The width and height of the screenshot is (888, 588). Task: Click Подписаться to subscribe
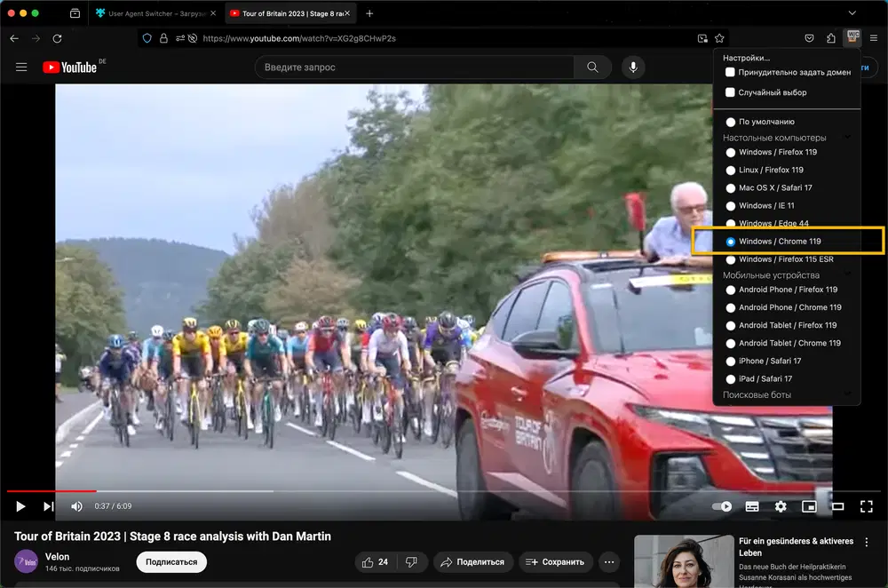click(171, 562)
